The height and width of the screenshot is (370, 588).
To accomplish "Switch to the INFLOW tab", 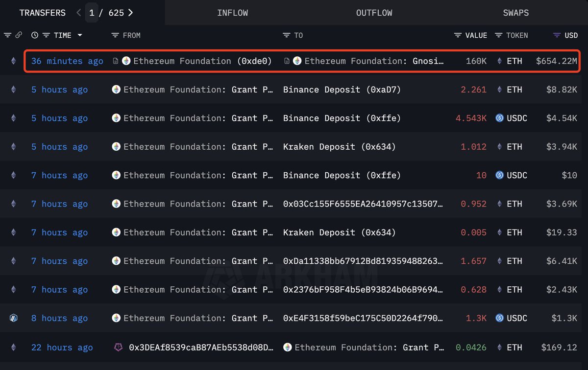I will click(232, 13).
